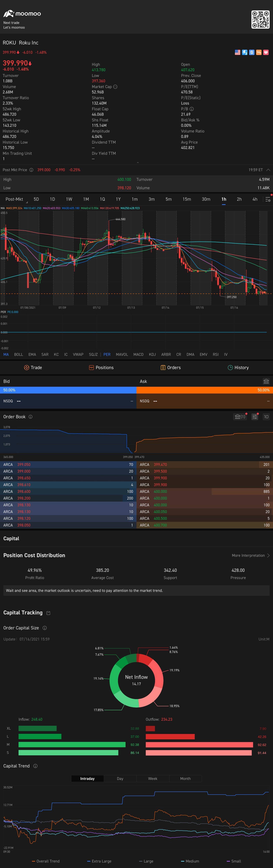Show P/B info tooltip
Viewport: 273px width, 868px height.
(x=192, y=109)
